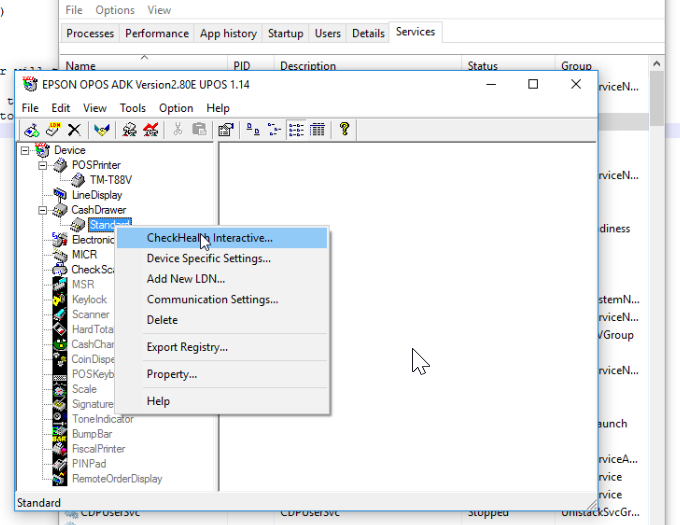680x525 pixels.
Task: Sort Task Manager services by Status column
Action: point(508,65)
